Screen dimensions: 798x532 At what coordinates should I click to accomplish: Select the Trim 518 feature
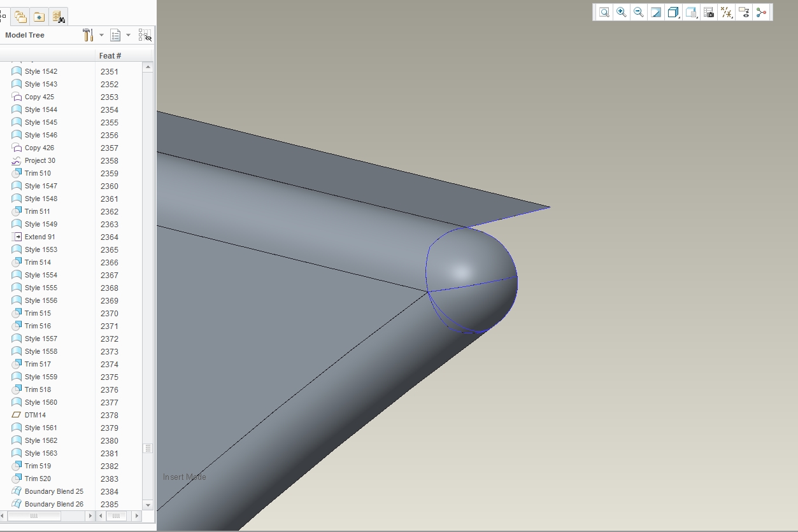[x=38, y=389]
